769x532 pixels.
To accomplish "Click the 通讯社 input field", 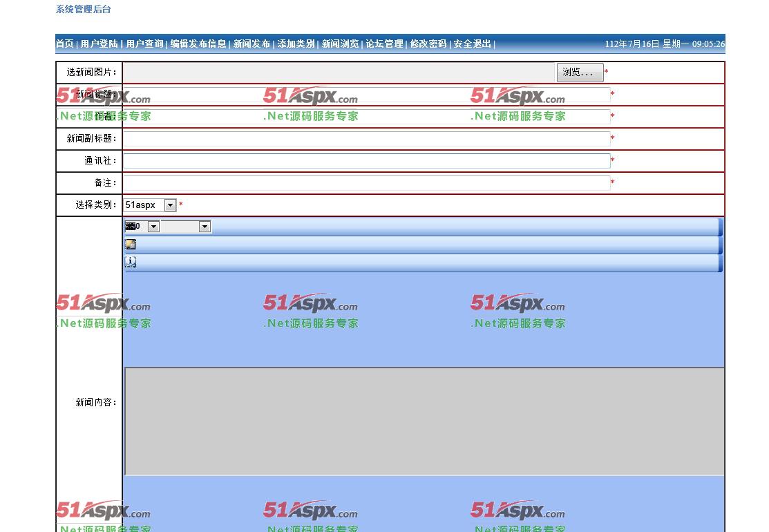I will click(366, 161).
